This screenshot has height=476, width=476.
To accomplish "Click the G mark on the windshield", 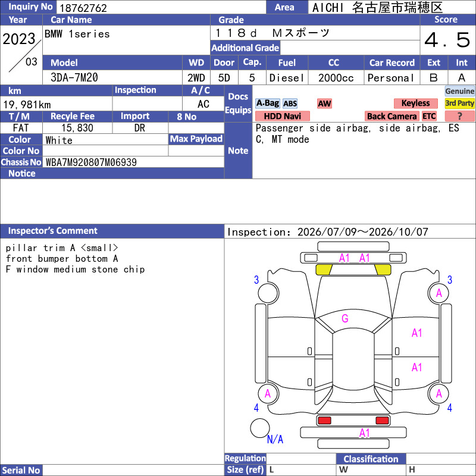I will (x=345, y=318).
